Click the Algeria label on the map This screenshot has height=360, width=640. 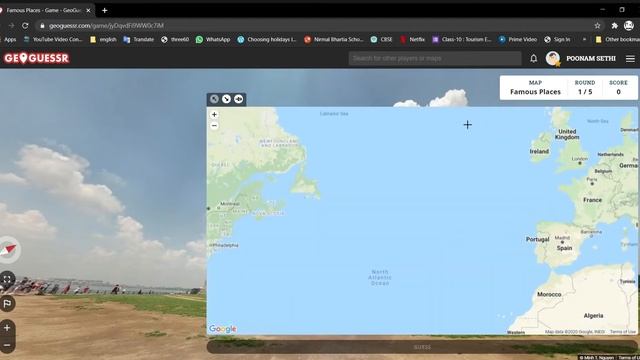[593, 316]
